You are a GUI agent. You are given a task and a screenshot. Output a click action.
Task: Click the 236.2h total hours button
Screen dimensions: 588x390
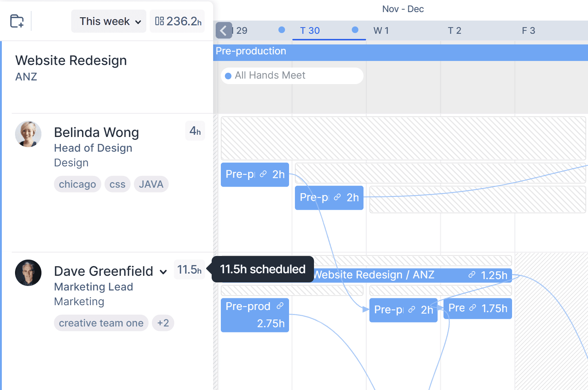pyautogui.click(x=178, y=21)
